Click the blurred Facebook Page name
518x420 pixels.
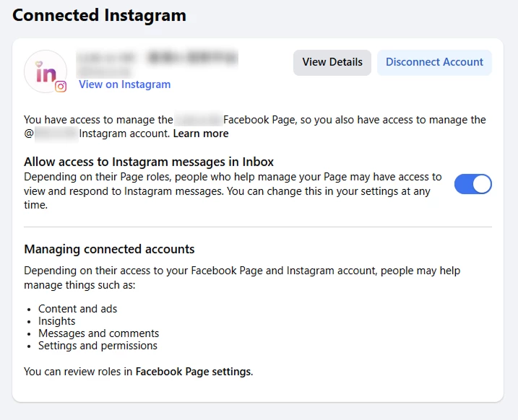click(x=198, y=120)
